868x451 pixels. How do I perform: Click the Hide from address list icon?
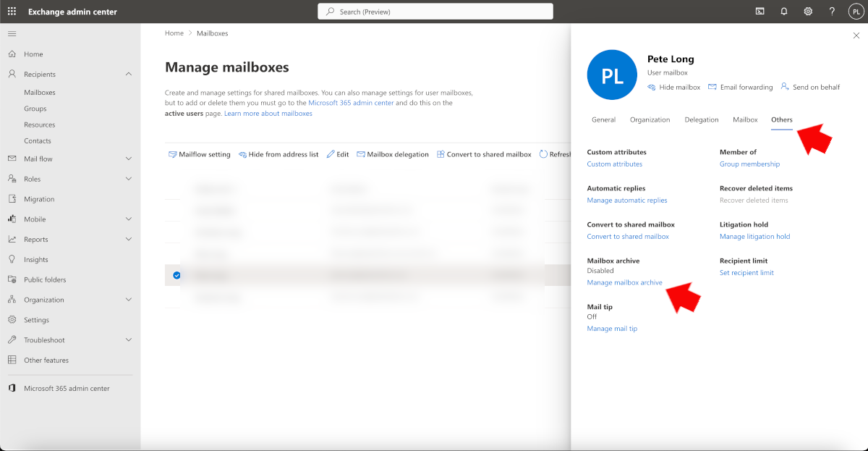click(x=242, y=154)
